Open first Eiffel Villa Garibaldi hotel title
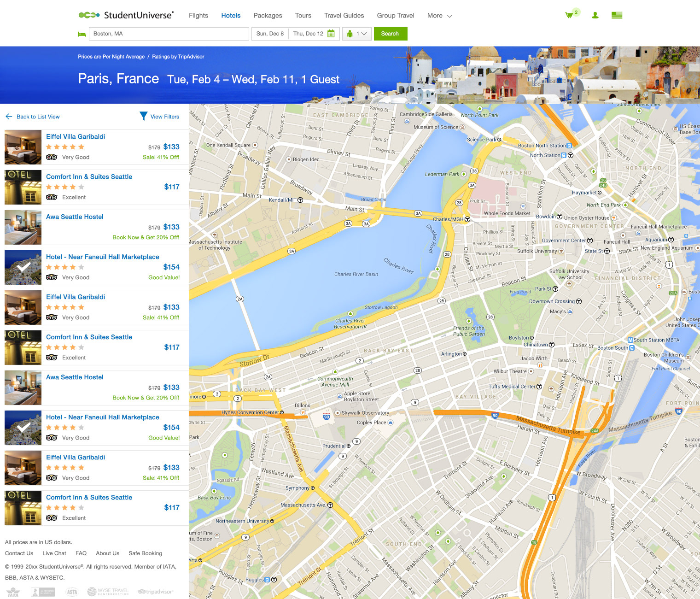The height and width of the screenshot is (599, 700). (76, 136)
